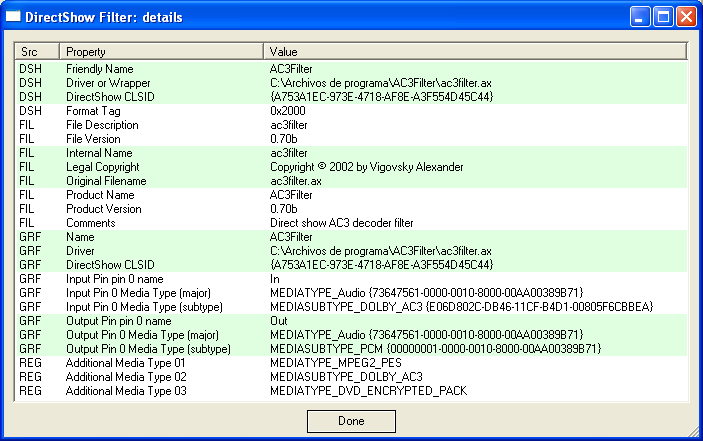
Task: Sort by the Src column header
Action: click(37, 52)
